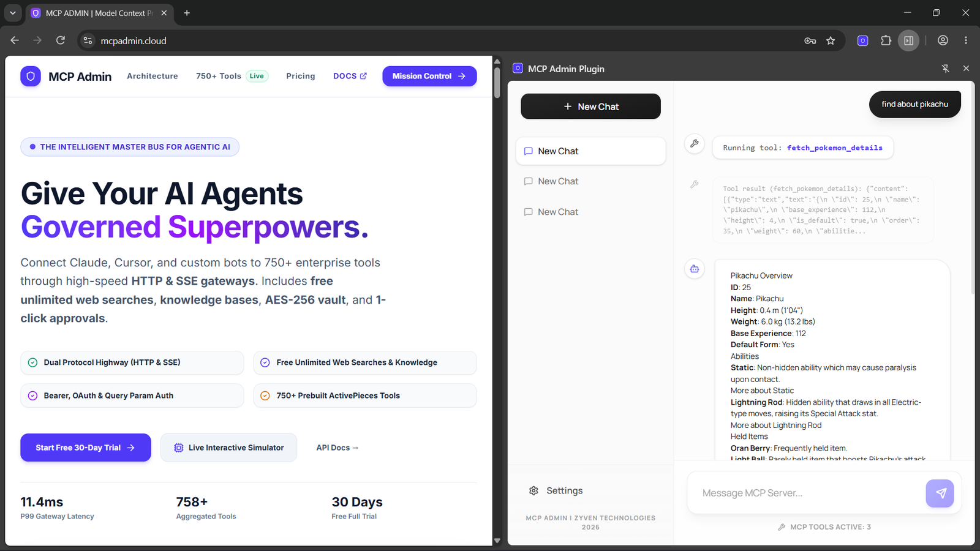Click the webpage vertical scrollbar down arrow
Screen dimensions: 980x551
coord(497,541)
